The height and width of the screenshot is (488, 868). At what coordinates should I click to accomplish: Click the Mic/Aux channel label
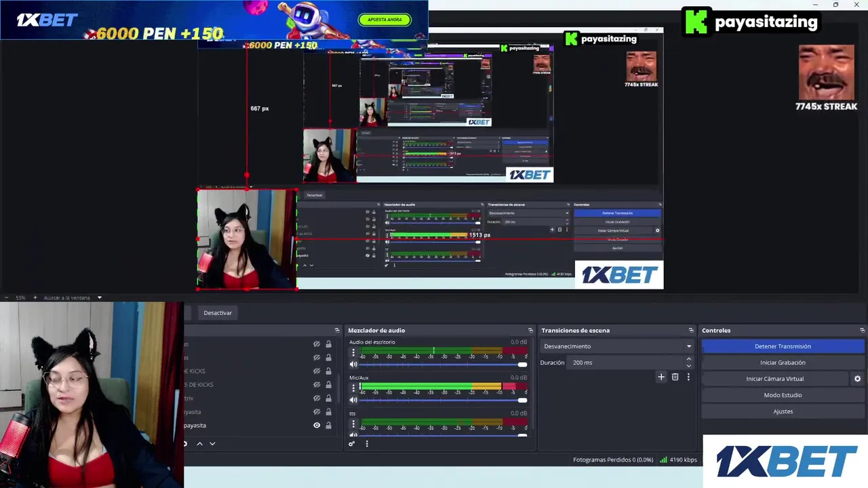[x=359, y=378]
